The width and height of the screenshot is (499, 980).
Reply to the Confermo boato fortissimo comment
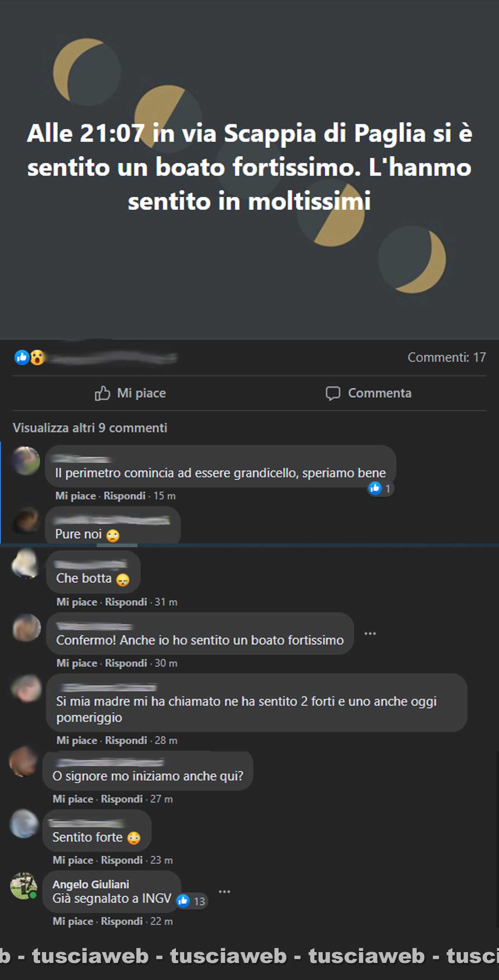[x=126, y=663]
